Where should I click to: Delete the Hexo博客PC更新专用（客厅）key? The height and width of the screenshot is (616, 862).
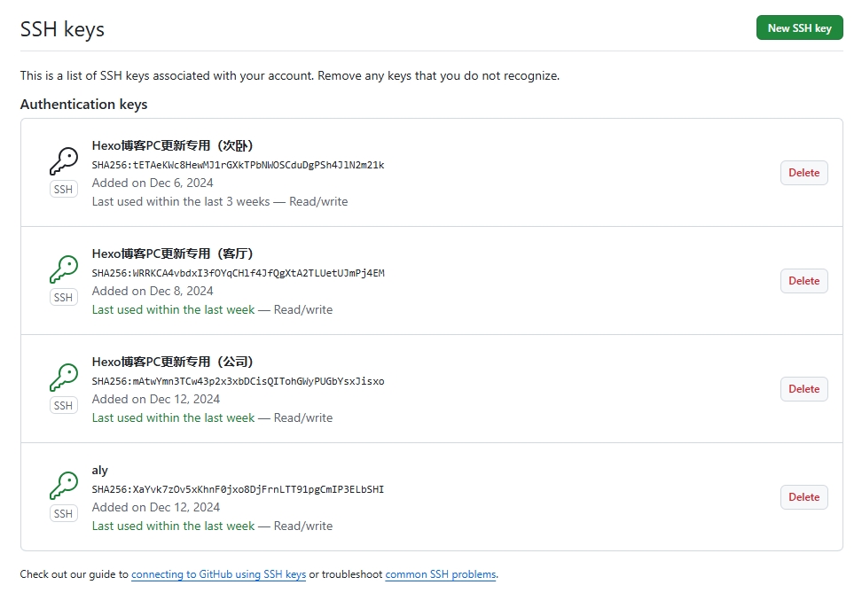point(803,281)
